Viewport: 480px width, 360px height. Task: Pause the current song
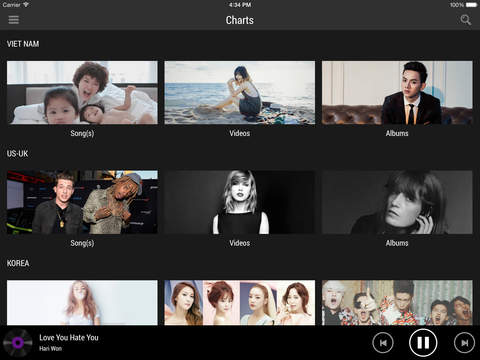point(423,342)
